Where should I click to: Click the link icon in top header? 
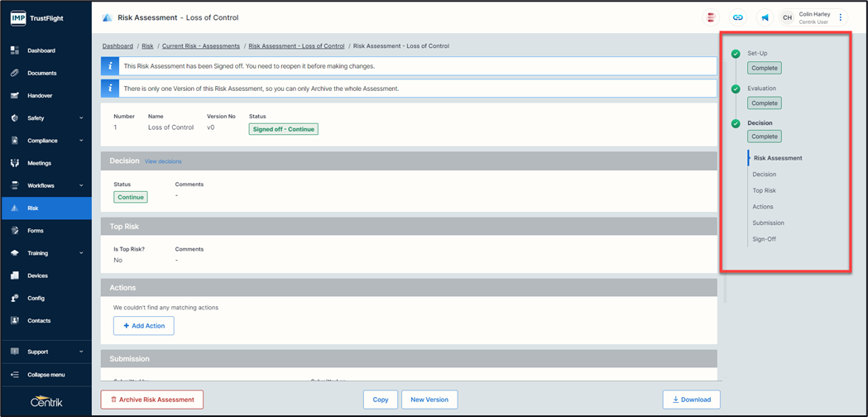pos(737,17)
